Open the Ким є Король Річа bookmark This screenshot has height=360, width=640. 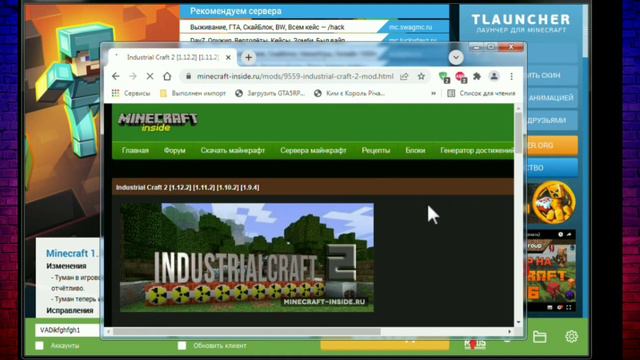click(349, 93)
